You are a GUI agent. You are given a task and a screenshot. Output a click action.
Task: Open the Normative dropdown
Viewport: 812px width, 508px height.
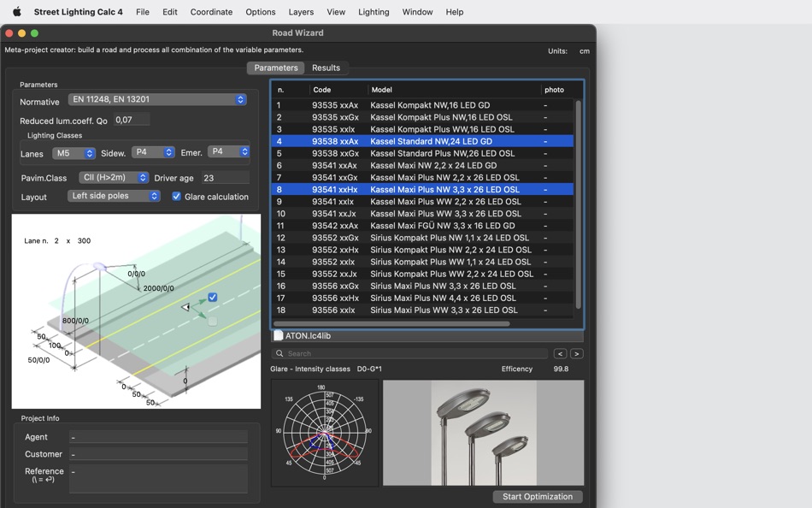(157, 99)
